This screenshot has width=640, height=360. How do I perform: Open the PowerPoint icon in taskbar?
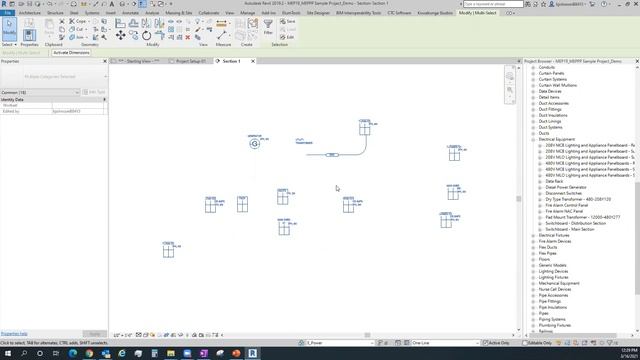pyautogui.click(x=236, y=353)
